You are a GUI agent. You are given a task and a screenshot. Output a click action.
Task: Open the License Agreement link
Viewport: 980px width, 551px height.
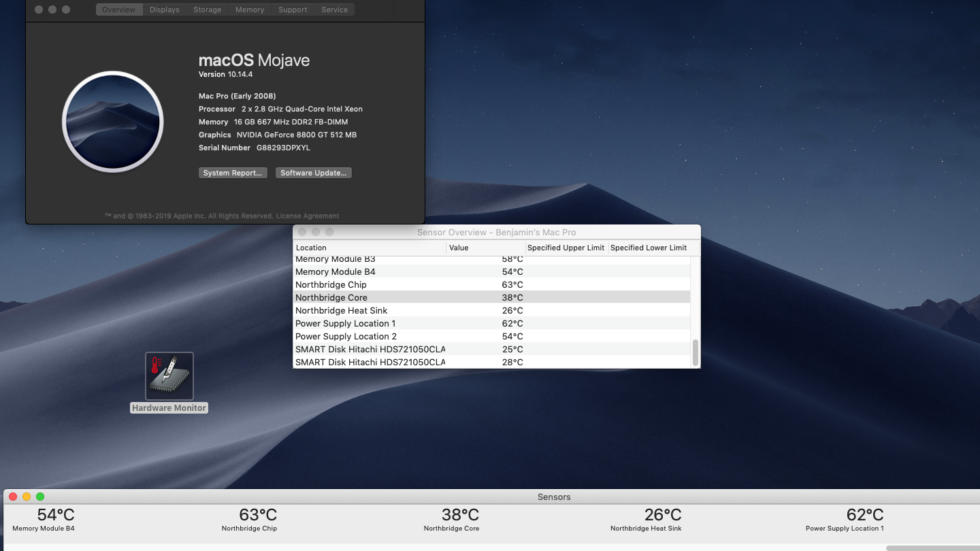pos(307,216)
